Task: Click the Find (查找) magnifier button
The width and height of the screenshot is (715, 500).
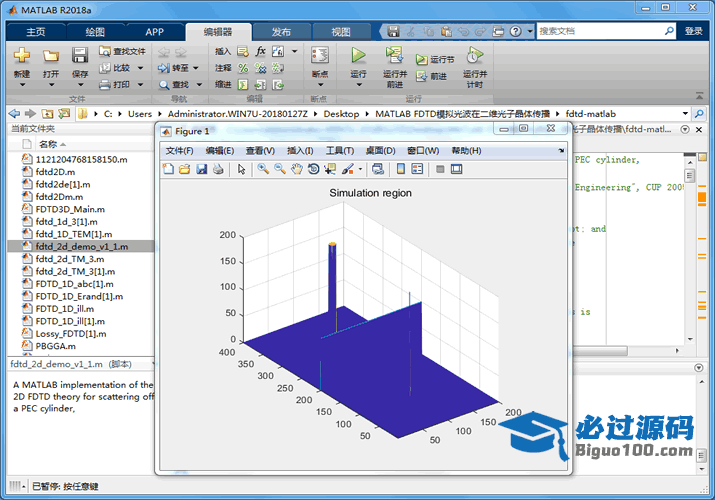Action: pos(174,84)
